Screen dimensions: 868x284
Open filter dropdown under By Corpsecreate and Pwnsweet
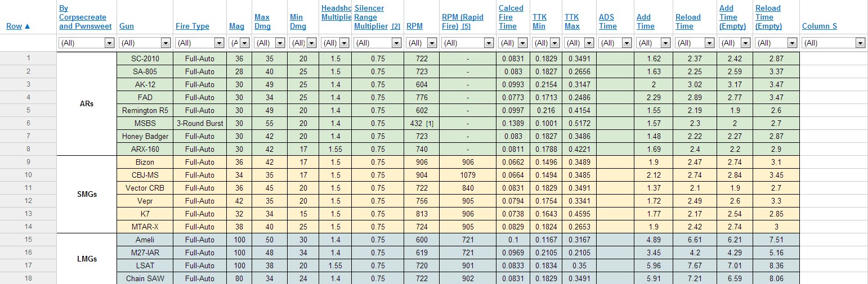109,43
